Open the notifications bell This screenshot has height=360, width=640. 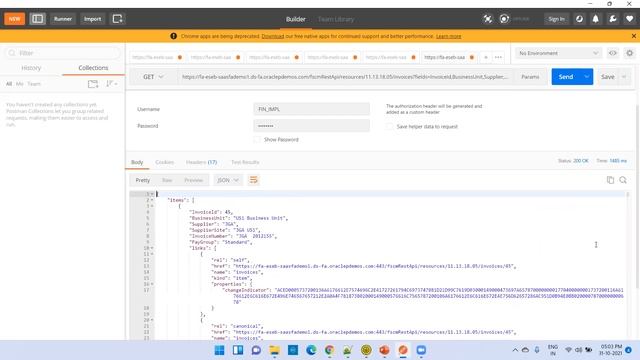(x=596, y=19)
